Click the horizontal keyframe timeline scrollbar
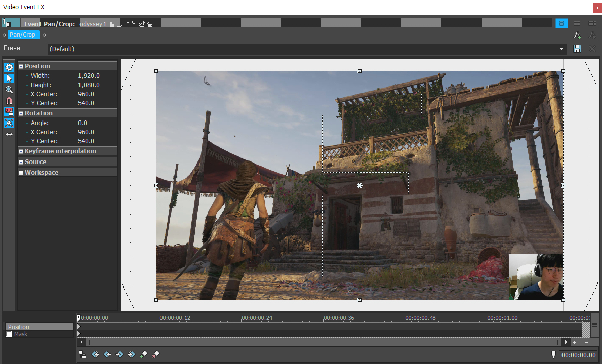602x364 pixels. click(323, 342)
